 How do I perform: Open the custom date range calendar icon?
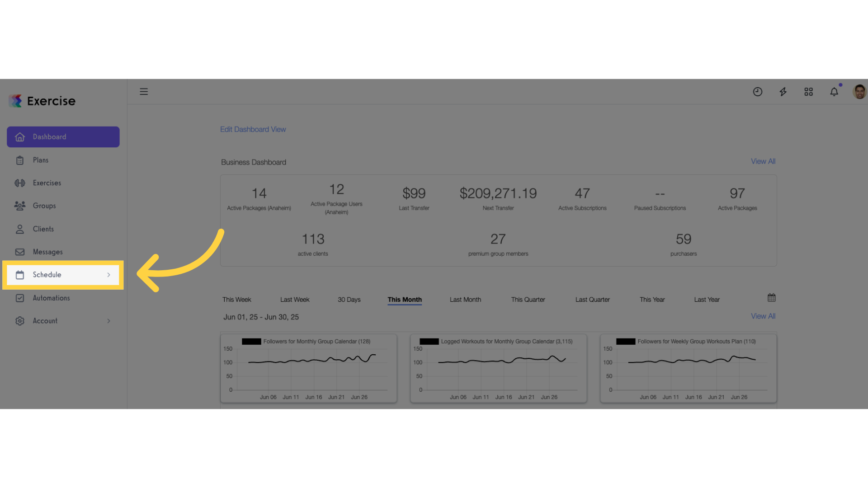tap(772, 298)
